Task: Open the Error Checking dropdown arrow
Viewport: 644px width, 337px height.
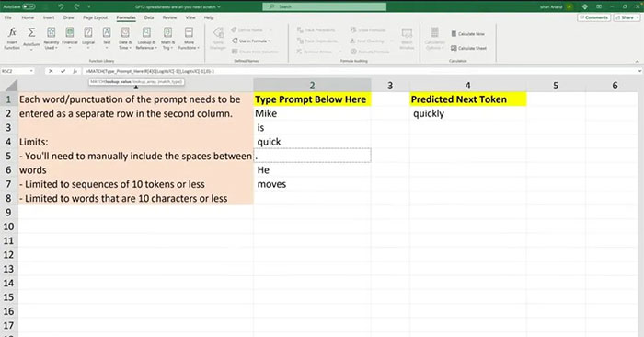Action: [x=392, y=41]
